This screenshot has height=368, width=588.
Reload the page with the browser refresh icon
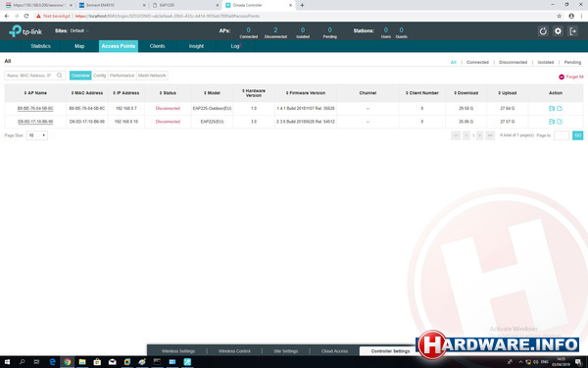[26, 16]
